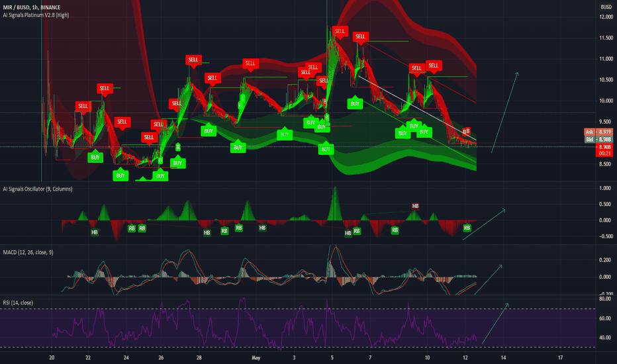This screenshot has width=617, height=364.
Task: Open the AI Signals Oscillator (9, Columns) legend
Action: [x=38, y=189]
